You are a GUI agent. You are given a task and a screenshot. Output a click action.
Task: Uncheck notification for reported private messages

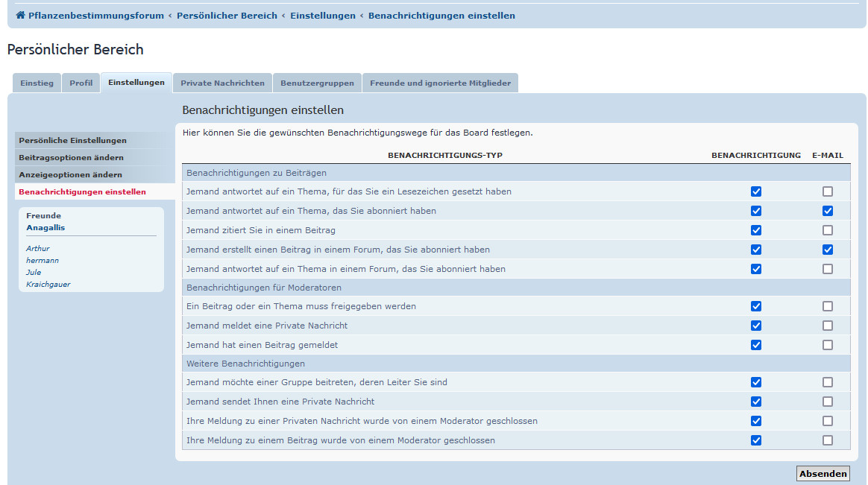757,326
